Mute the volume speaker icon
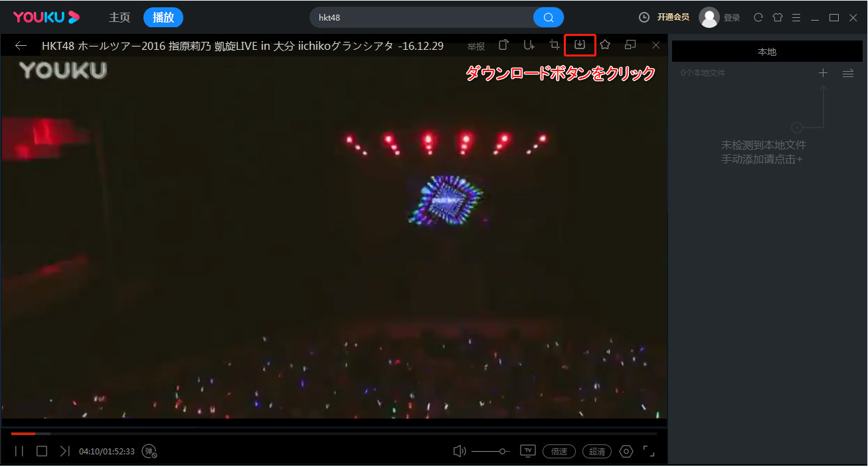 click(459, 451)
